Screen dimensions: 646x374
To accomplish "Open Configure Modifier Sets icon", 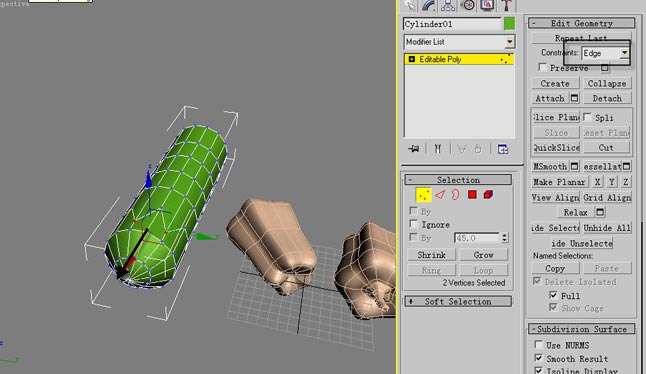I will pos(503,149).
